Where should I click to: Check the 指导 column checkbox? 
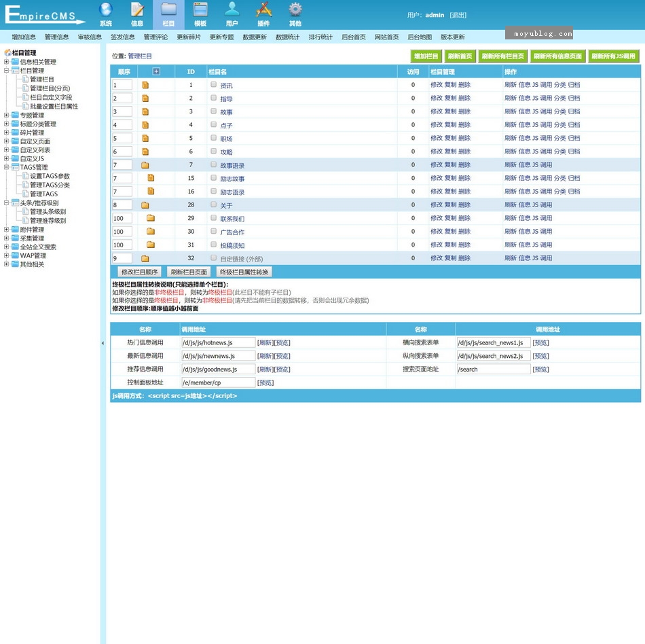213,98
